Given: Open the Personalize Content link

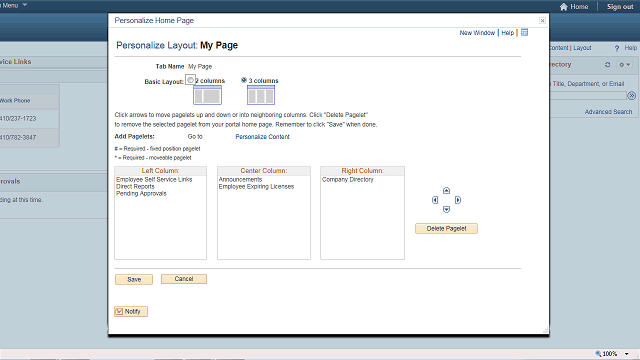Looking at the screenshot, I should coord(262,137).
